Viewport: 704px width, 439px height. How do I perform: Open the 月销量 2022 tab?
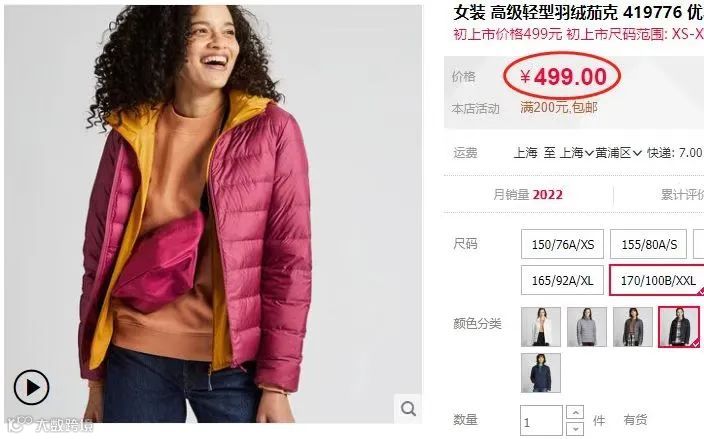point(528,194)
